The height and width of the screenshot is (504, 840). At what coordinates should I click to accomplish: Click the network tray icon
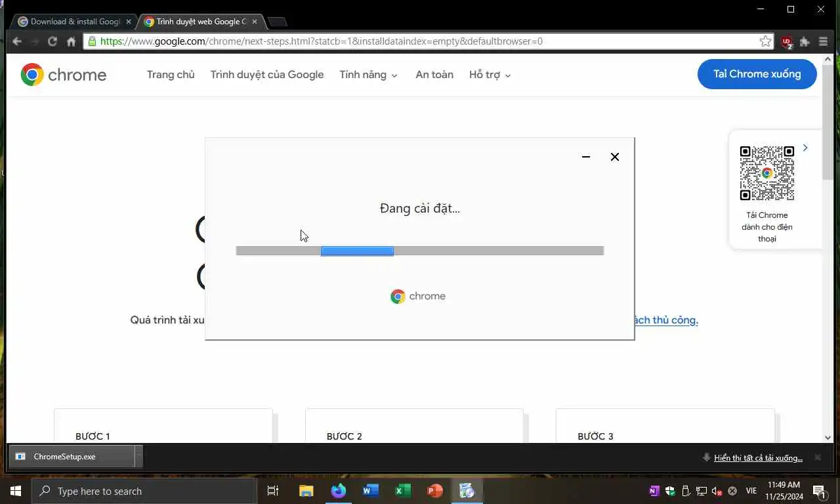(702, 491)
